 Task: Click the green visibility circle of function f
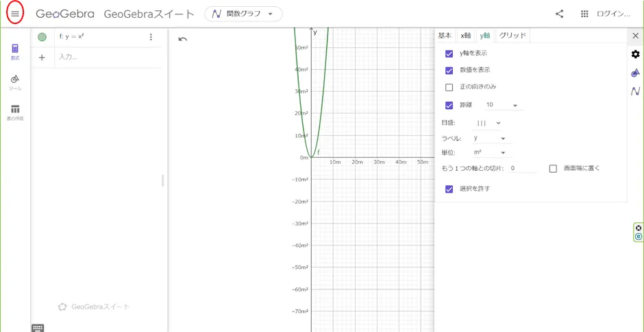[x=42, y=37]
